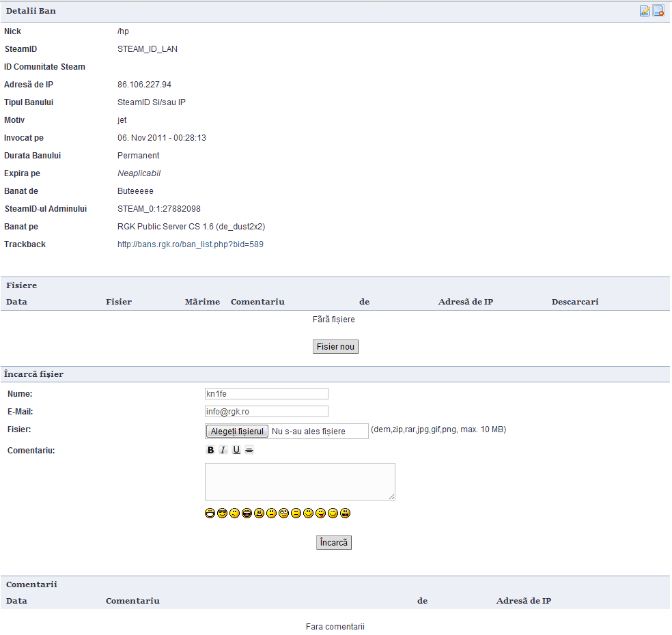Apply underline formatting to the comment
Image resolution: width=672 pixels, height=635 pixels.
click(x=236, y=450)
